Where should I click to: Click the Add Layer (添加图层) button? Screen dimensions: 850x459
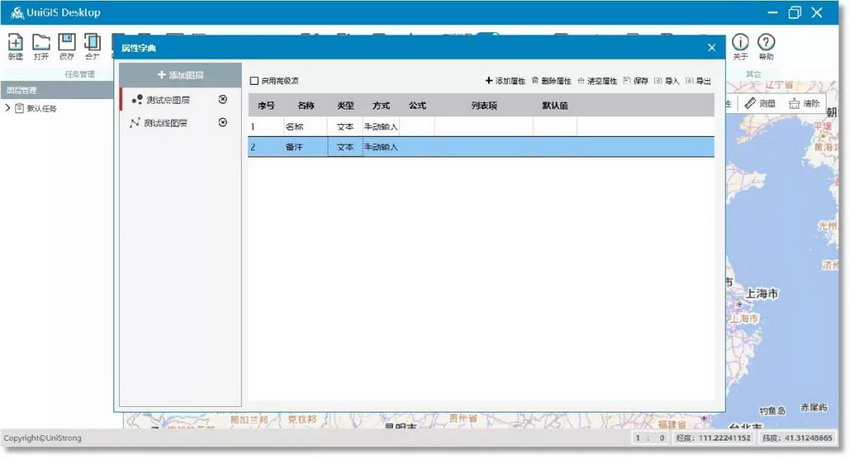(x=180, y=75)
